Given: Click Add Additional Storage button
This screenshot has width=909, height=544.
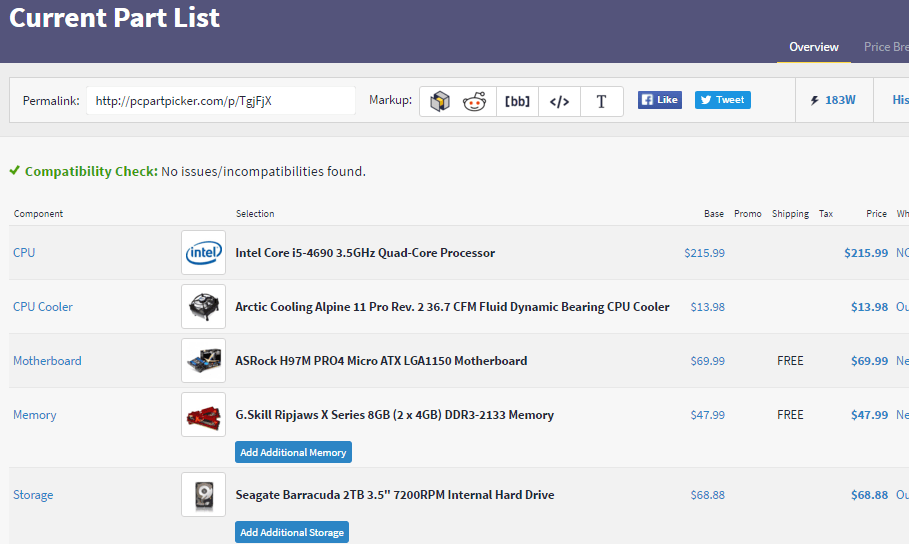Looking at the screenshot, I should pos(292,532).
